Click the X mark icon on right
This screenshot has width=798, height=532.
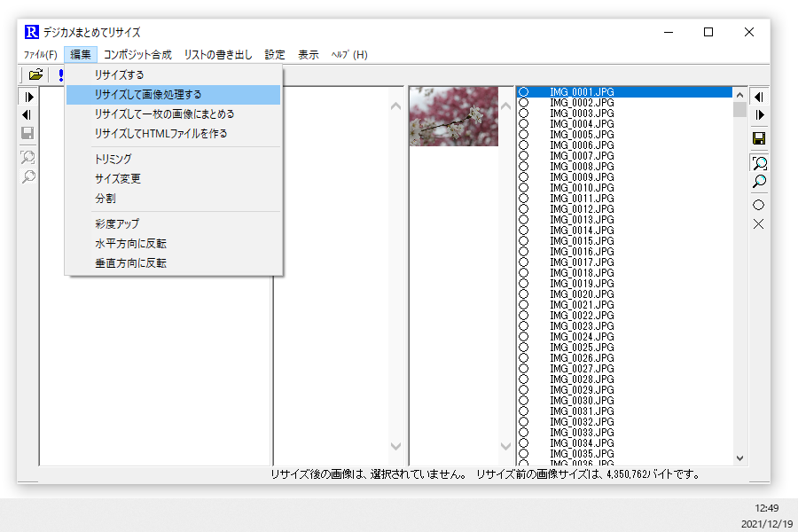[758, 224]
